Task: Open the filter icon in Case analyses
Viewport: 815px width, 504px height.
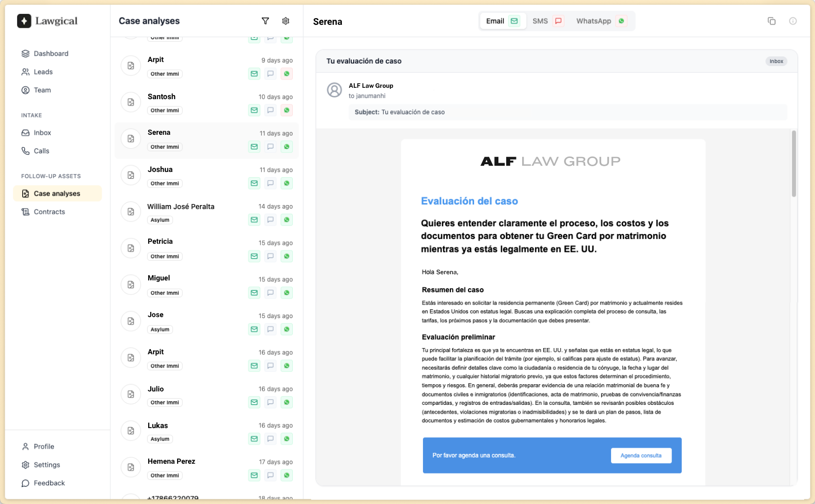Action: coord(265,21)
